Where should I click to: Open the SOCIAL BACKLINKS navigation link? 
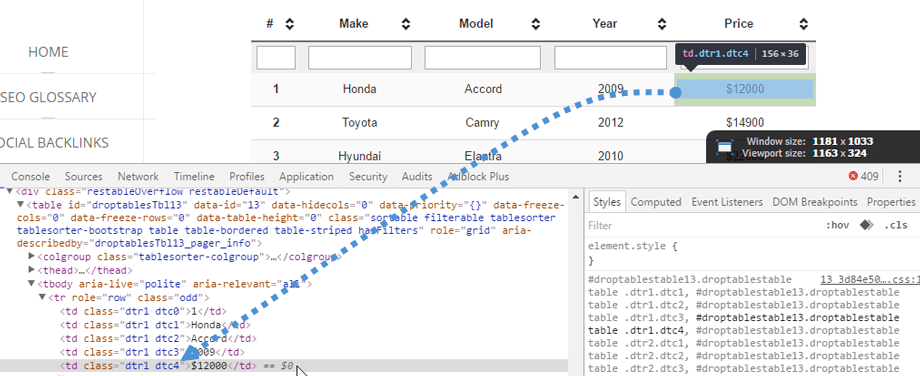(x=54, y=143)
